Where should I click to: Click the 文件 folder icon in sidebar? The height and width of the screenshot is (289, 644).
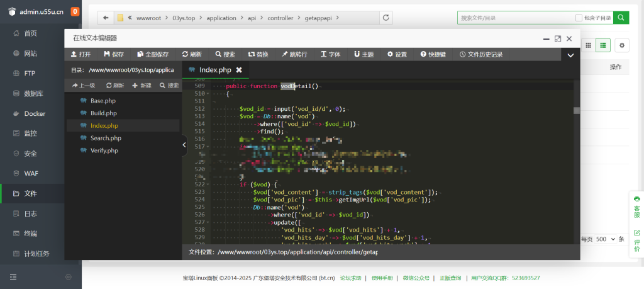click(16, 194)
